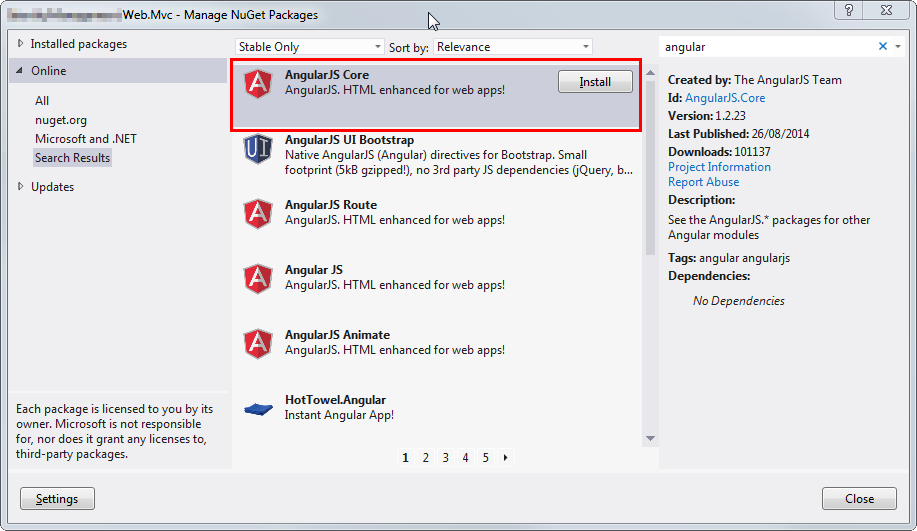Image resolution: width=917 pixels, height=531 pixels.
Task: Clear the search box with the X icon
Action: [x=882, y=46]
